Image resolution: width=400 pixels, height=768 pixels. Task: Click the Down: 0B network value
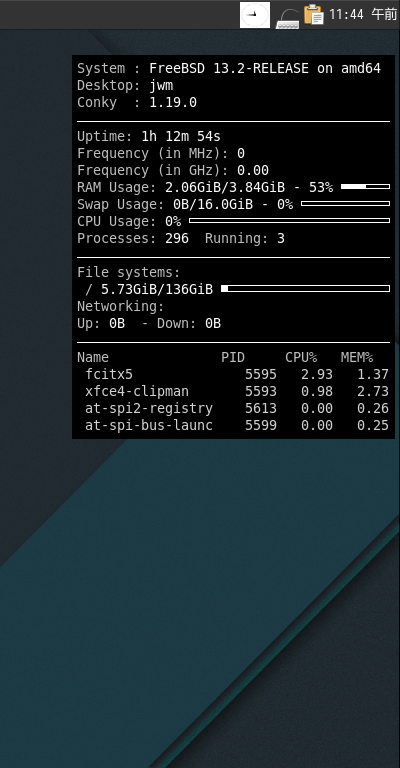click(189, 323)
